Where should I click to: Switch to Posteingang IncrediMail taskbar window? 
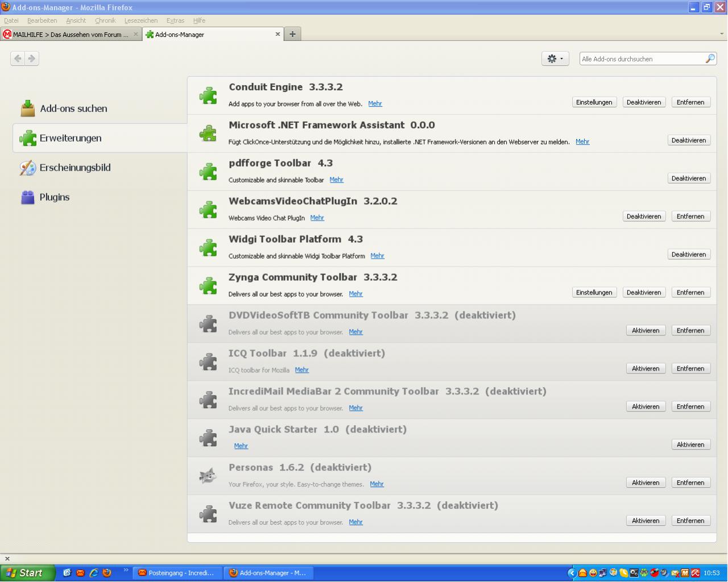[x=177, y=573]
